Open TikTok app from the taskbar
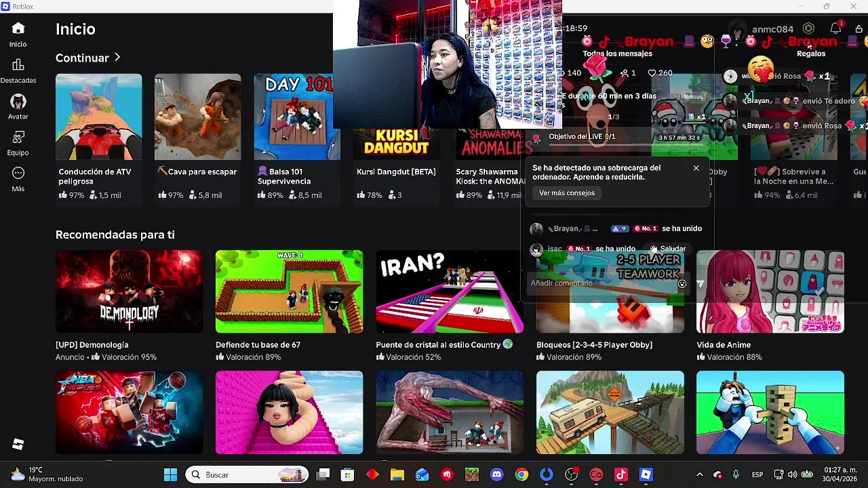The height and width of the screenshot is (488, 868). coord(620,474)
